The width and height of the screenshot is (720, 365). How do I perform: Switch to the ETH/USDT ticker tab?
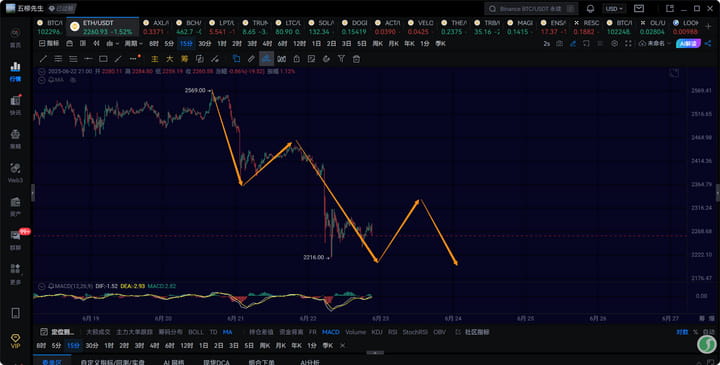tap(103, 27)
